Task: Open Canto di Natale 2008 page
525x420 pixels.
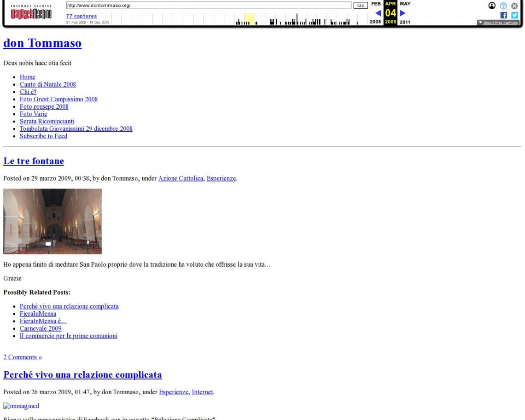Action: pos(47,84)
